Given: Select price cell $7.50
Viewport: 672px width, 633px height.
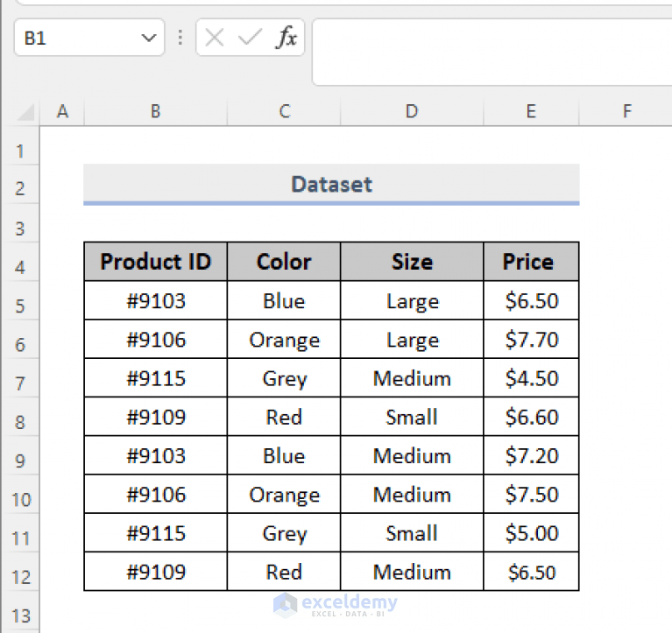Looking at the screenshot, I should coord(531,495).
